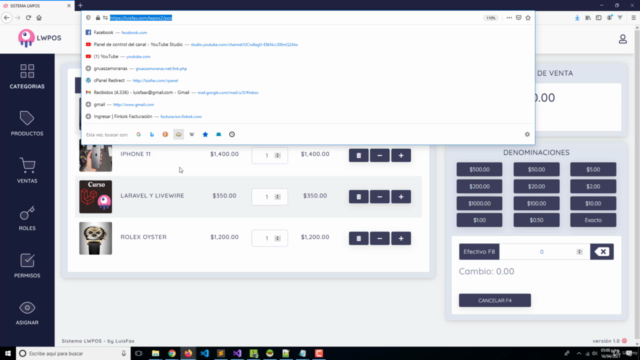Step the Rolex Oyster quantity spinner
The image size is (640, 360).
pyautogui.click(x=278, y=238)
